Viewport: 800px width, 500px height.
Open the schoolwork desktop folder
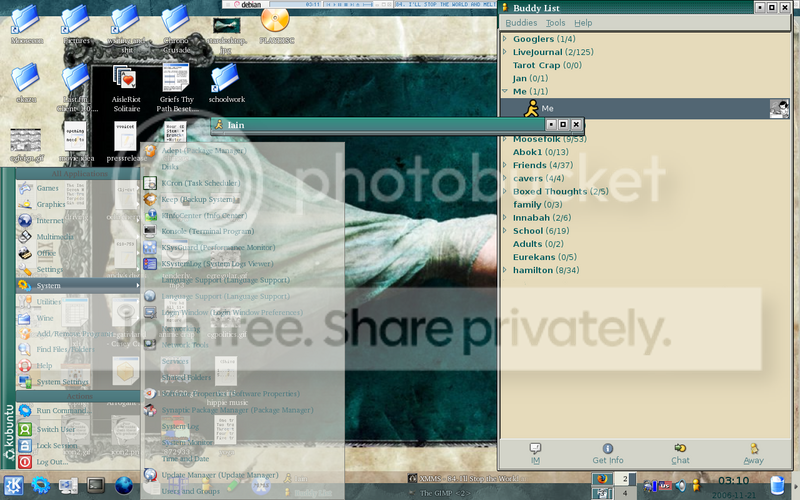[x=226, y=82]
